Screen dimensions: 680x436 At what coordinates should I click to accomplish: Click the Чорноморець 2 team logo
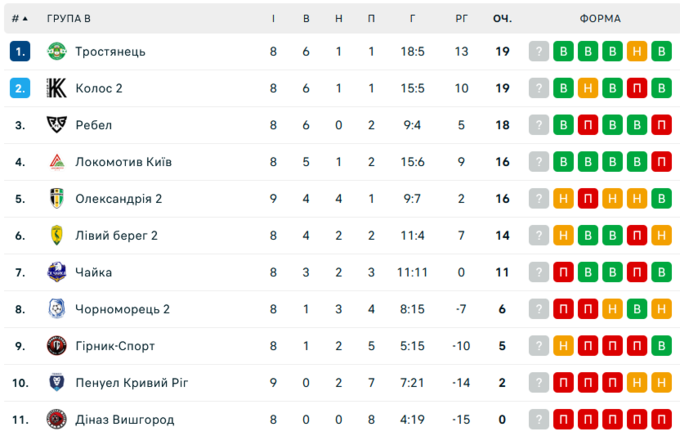56,309
